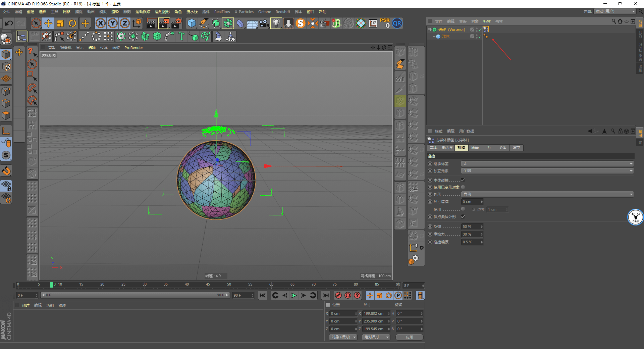Open the 外形 dropdown set to 自动
The height and width of the screenshot is (349, 644).
[547, 194]
